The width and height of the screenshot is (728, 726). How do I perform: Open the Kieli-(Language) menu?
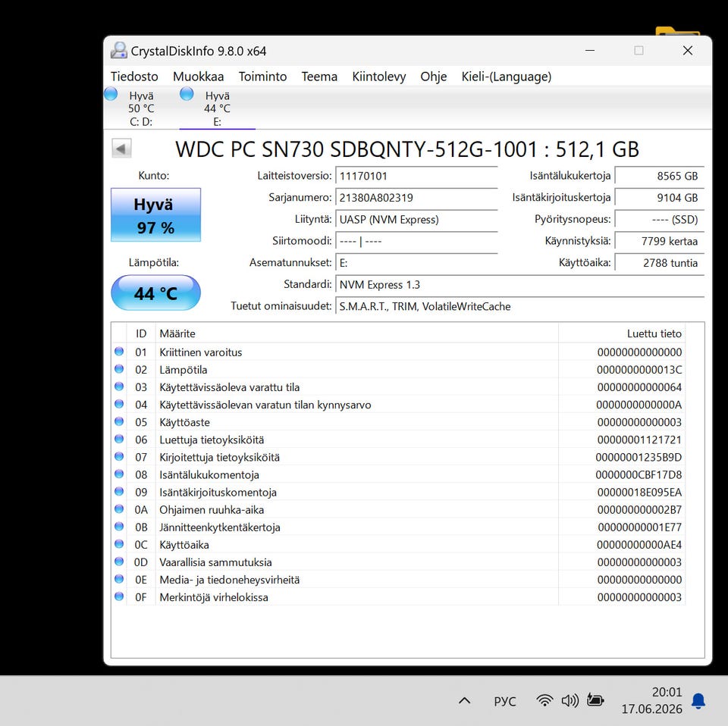coord(507,77)
